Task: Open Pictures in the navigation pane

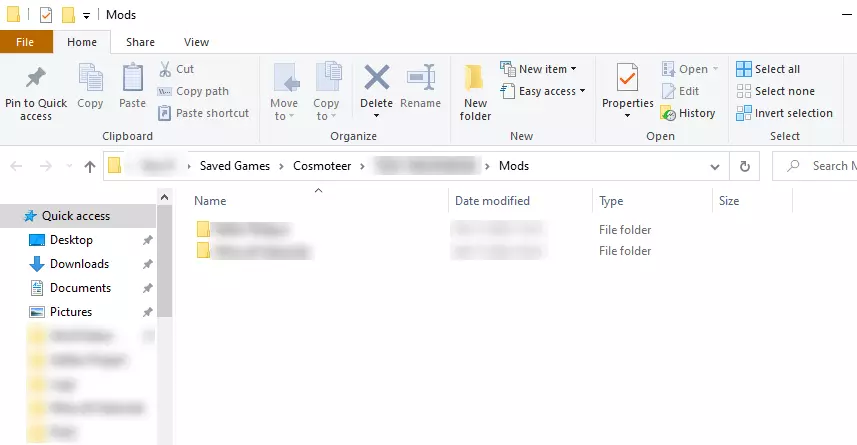Action: click(x=71, y=312)
